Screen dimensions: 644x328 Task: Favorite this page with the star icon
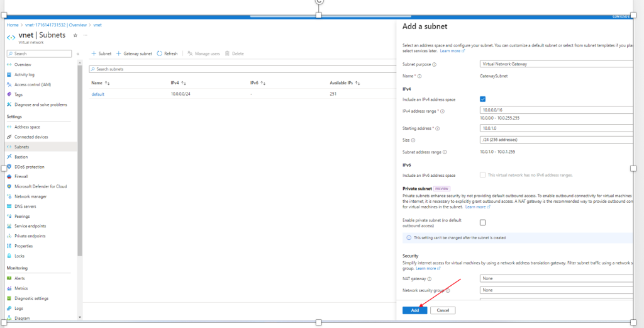tap(75, 36)
